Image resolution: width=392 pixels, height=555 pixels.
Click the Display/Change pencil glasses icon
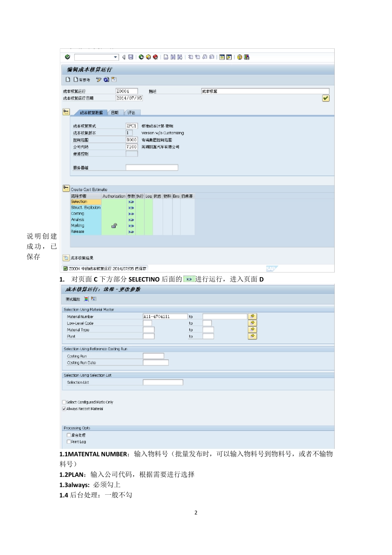pyautogui.click(x=99, y=79)
